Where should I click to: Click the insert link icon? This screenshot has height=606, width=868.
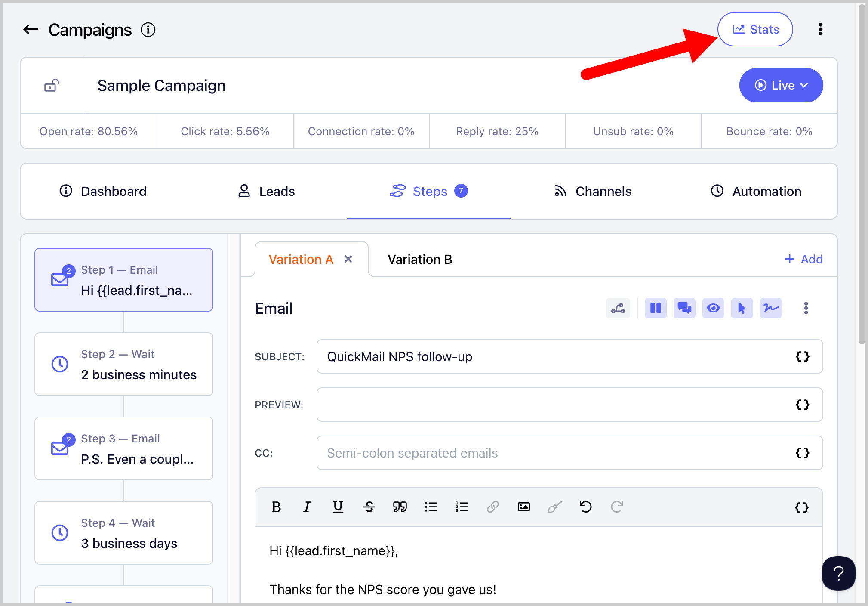pos(493,507)
